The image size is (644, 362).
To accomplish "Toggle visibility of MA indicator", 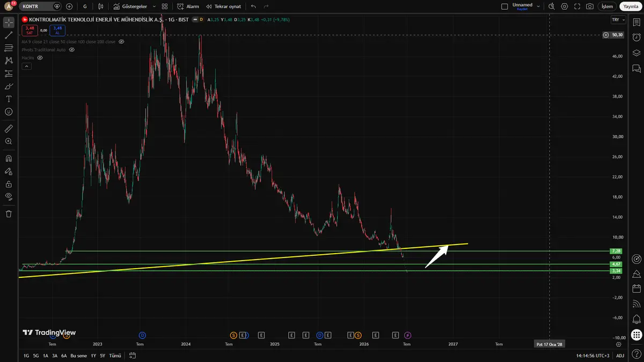I will [121, 41].
